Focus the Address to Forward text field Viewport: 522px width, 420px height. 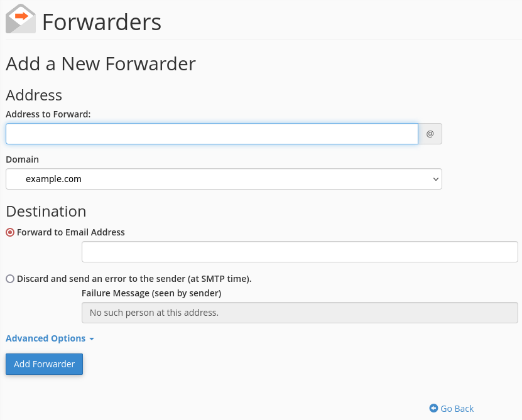[212, 134]
